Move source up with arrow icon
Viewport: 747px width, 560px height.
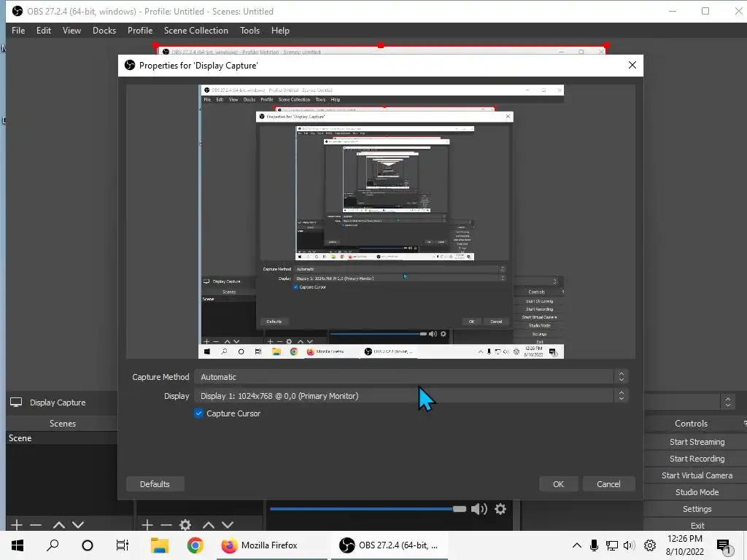click(208, 525)
